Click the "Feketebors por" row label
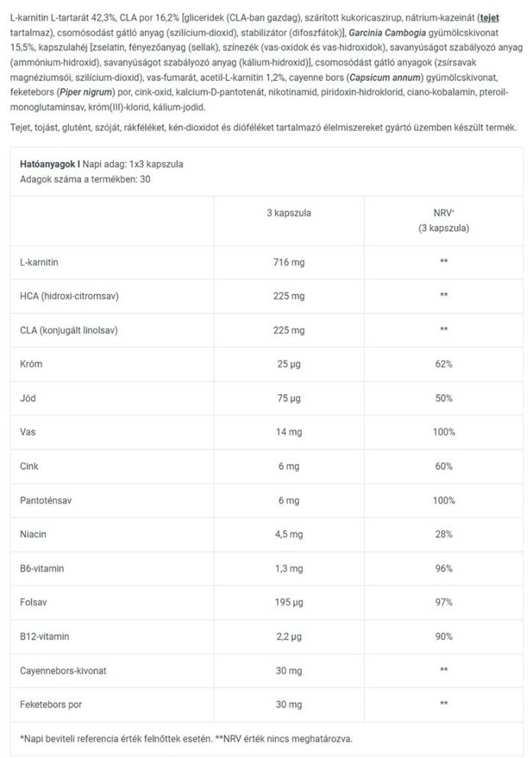 pos(52,705)
